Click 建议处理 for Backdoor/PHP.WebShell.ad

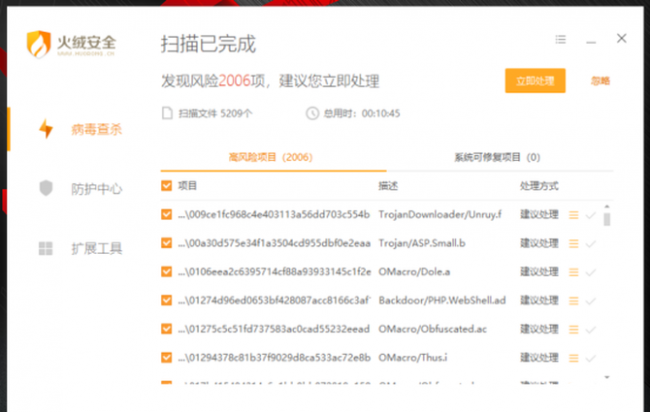[539, 300]
